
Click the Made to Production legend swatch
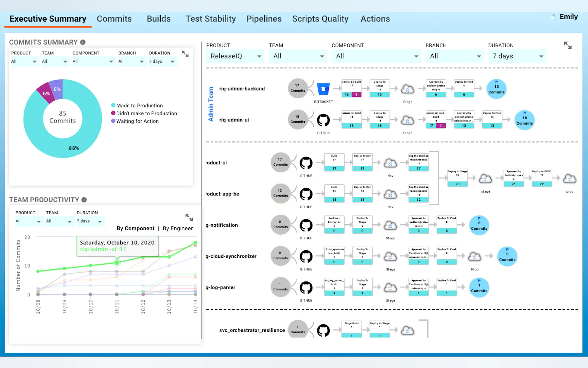(113, 105)
